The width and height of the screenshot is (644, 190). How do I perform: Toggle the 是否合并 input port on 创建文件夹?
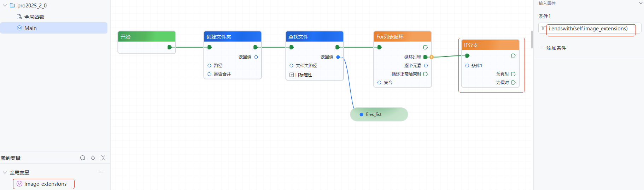[x=209, y=74]
